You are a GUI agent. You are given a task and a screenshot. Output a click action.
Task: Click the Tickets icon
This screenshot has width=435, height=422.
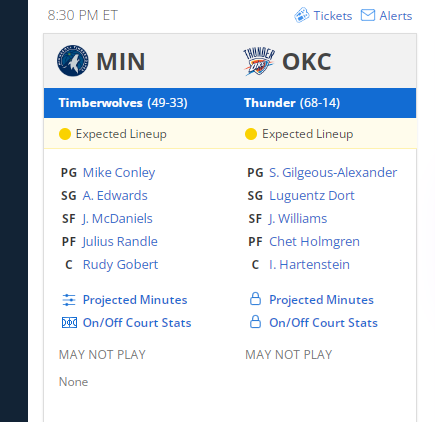tap(302, 15)
